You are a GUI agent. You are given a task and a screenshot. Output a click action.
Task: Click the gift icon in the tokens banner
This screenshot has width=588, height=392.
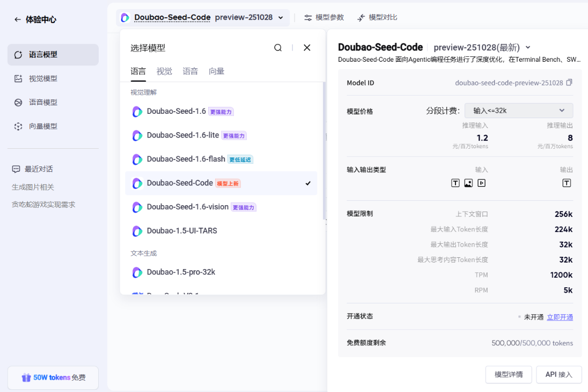26,378
